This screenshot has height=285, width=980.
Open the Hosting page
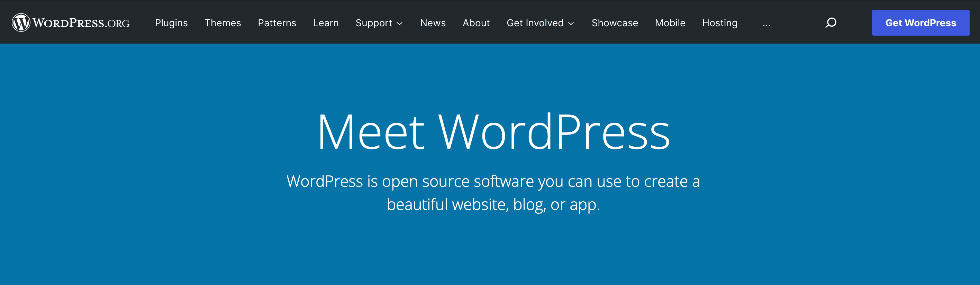click(x=719, y=23)
